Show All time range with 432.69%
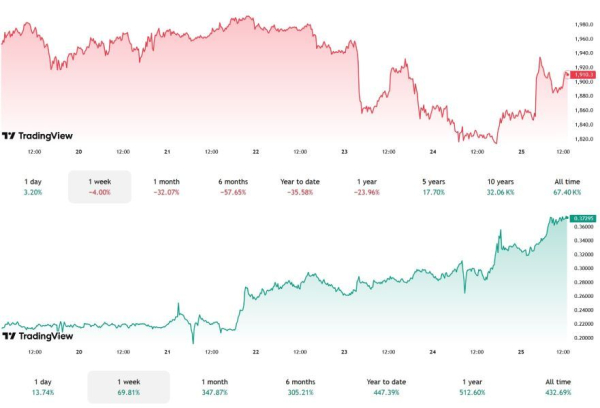The width and height of the screenshot is (600, 408). pyautogui.click(x=557, y=387)
